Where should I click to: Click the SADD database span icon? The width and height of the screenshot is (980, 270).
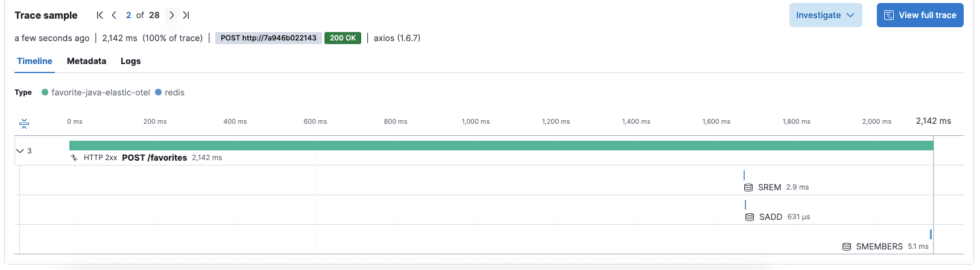(750, 217)
